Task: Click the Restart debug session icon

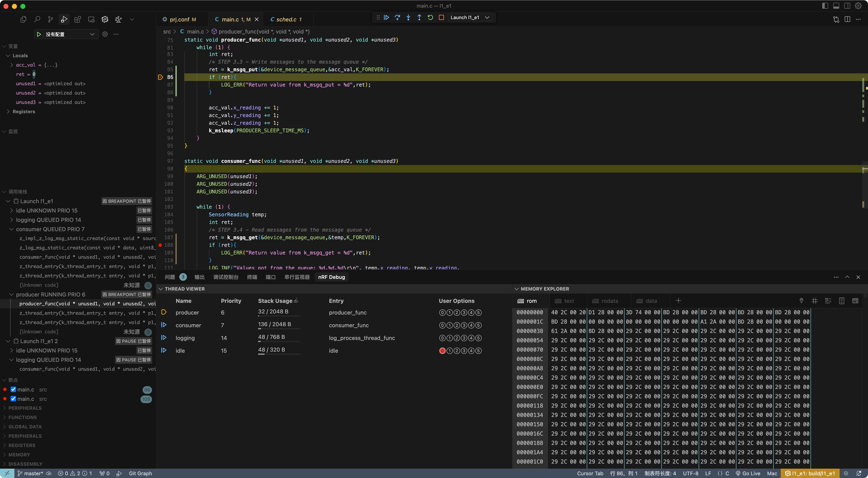Action: click(430, 18)
